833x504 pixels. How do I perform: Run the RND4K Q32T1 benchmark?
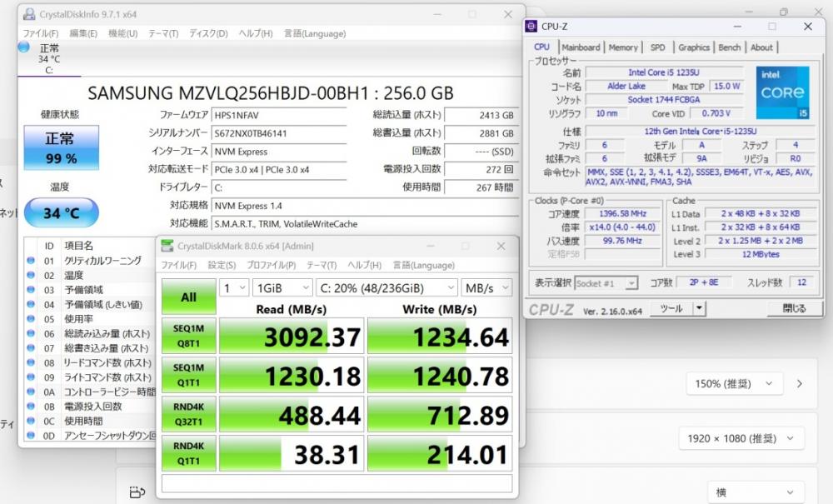(x=188, y=414)
